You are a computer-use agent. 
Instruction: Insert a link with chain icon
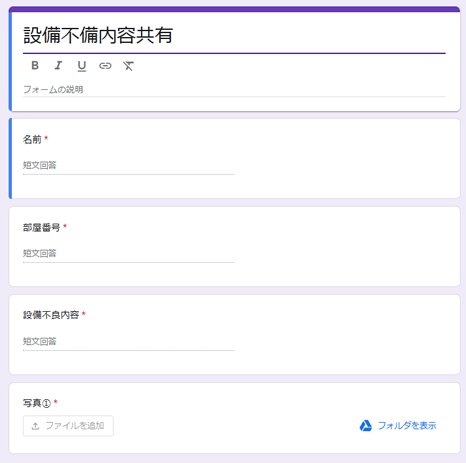(x=105, y=66)
